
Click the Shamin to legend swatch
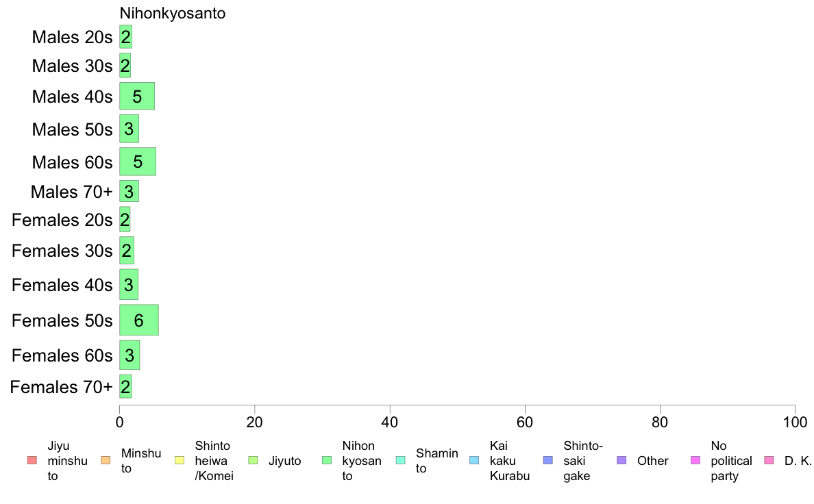click(x=401, y=460)
